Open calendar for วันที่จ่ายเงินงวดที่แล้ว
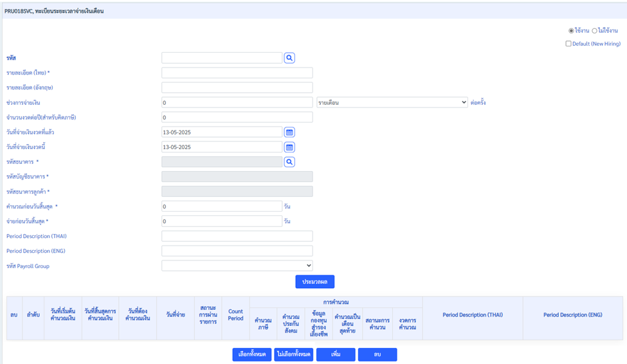627x364 pixels. coord(289,132)
